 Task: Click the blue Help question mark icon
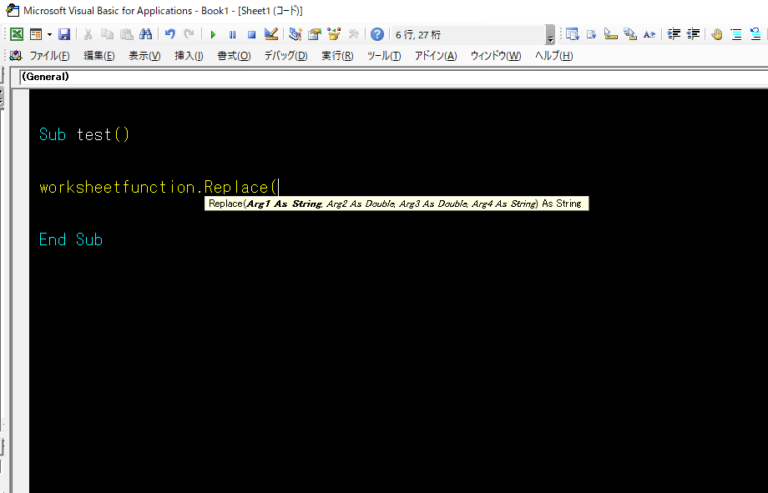click(377, 34)
